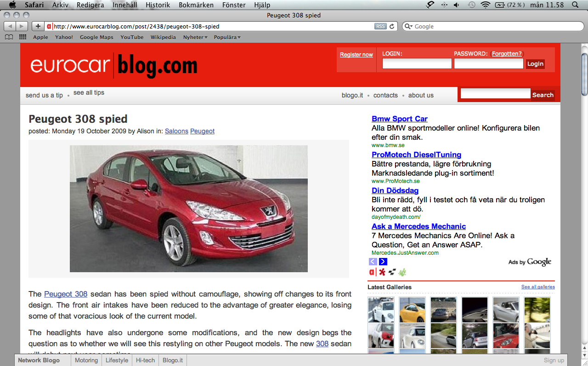Open the Apple menu
588x366 pixels.
(x=12, y=5)
